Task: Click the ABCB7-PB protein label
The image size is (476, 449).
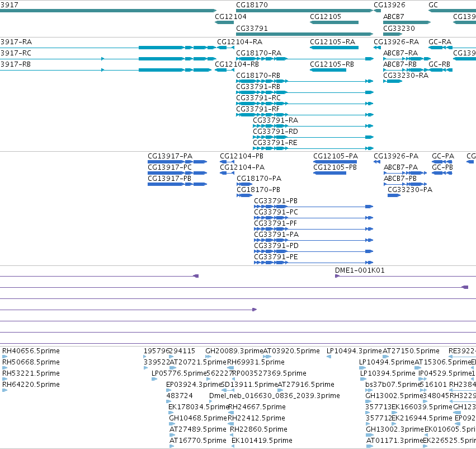Action: [x=400, y=179]
